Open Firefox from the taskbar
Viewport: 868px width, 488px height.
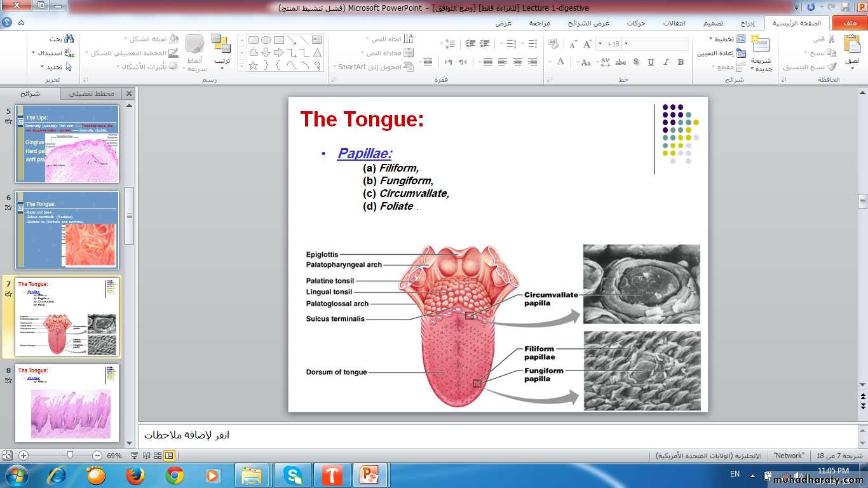pos(135,475)
